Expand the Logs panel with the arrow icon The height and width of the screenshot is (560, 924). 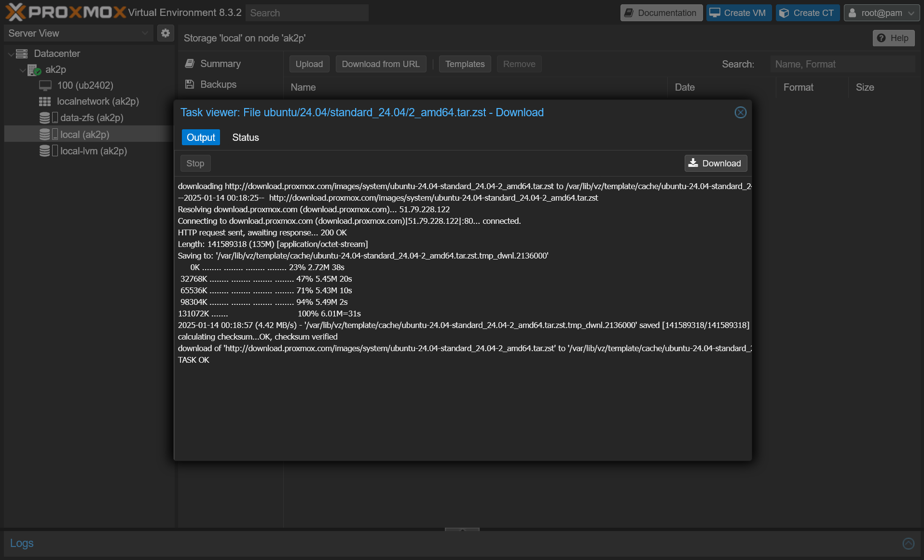click(908, 543)
